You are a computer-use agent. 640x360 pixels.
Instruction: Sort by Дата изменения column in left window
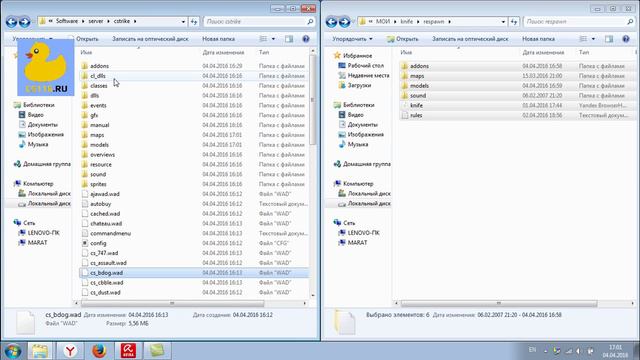coord(223,53)
